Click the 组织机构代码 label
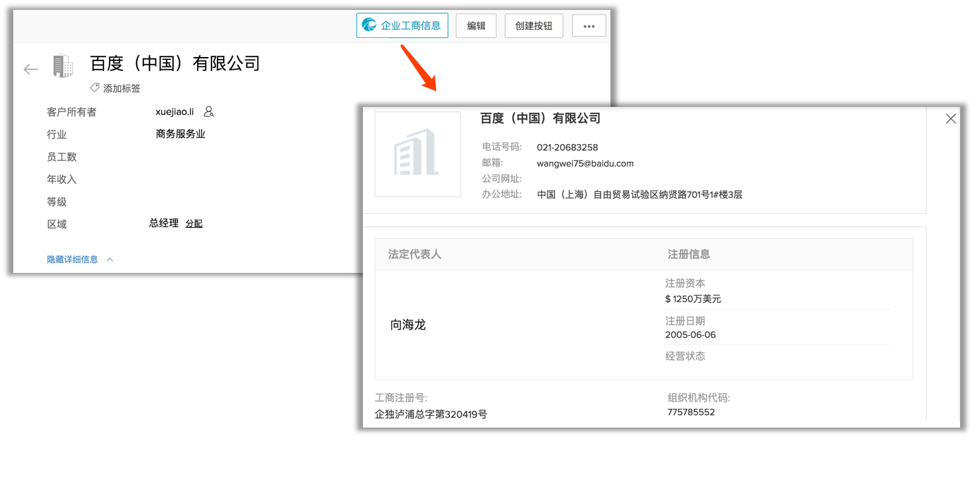The image size is (980, 482). tap(699, 398)
